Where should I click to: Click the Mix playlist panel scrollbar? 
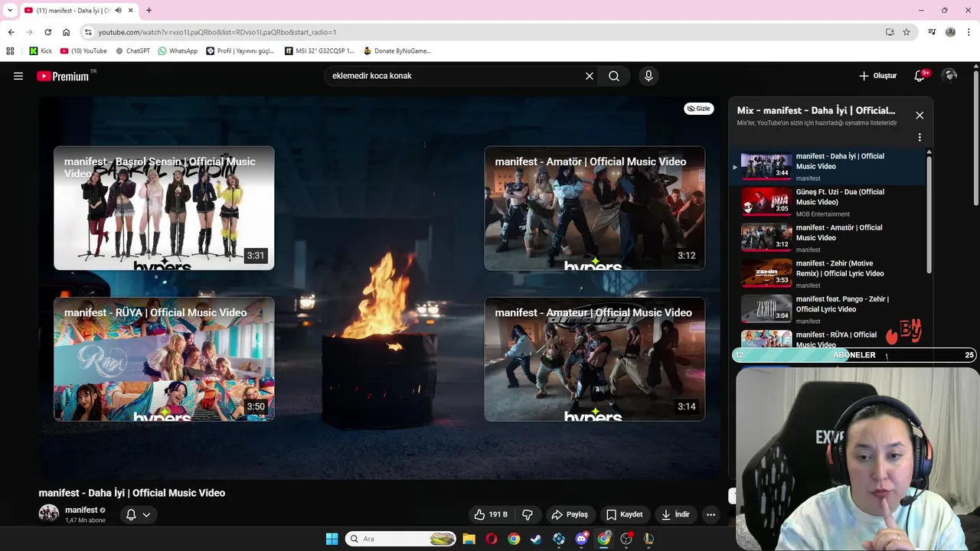[x=929, y=214]
